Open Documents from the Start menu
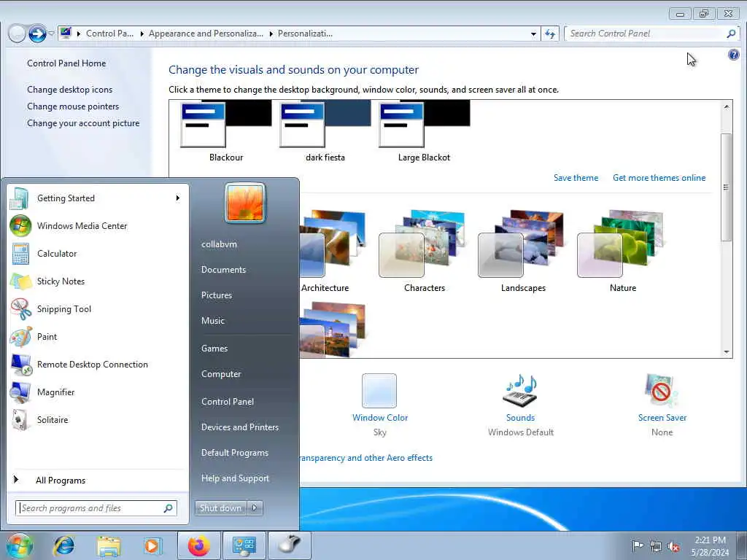The height and width of the screenshot is (560, 747). [223, 270]
